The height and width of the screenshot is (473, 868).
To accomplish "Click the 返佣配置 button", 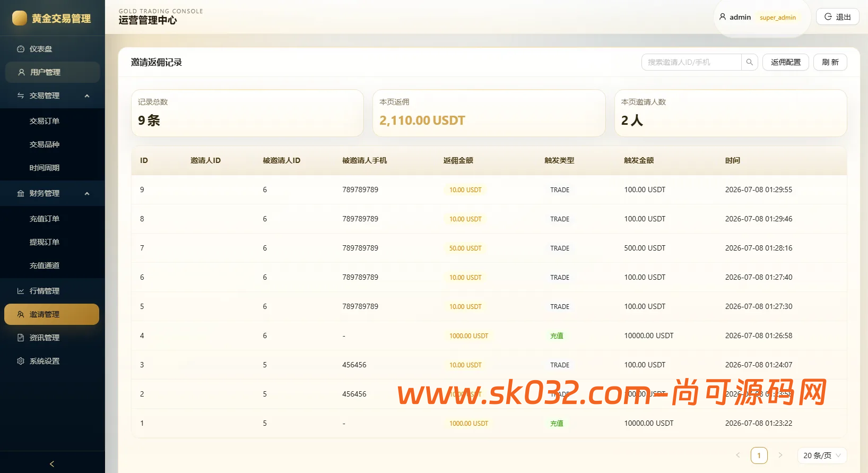I will [x=786, y=62].
